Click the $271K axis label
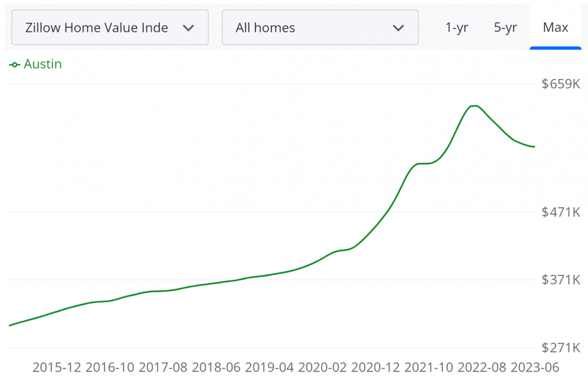Screen dimensions: 588x382 click(x=561, y=347)
